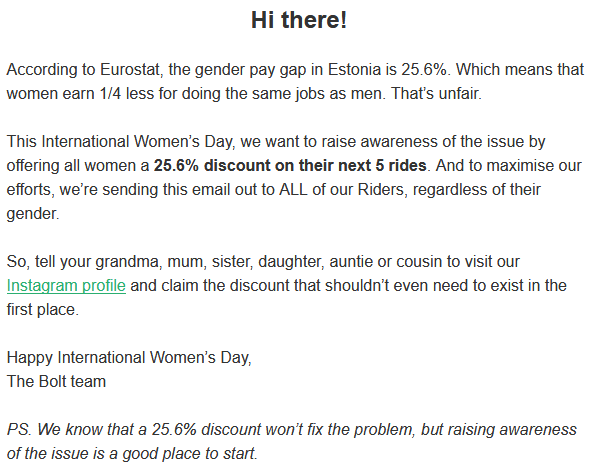Viewport: 592px width, 469px height.
Task: Click the italic "PS." at the postscript start
Action: 20,430
